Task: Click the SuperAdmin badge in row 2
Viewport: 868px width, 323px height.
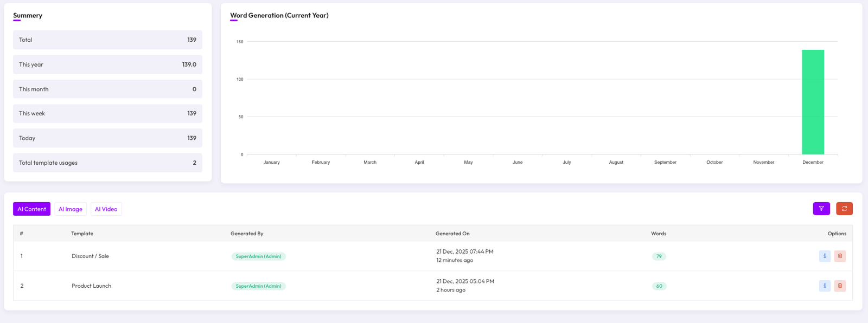Action: [258, 286]
